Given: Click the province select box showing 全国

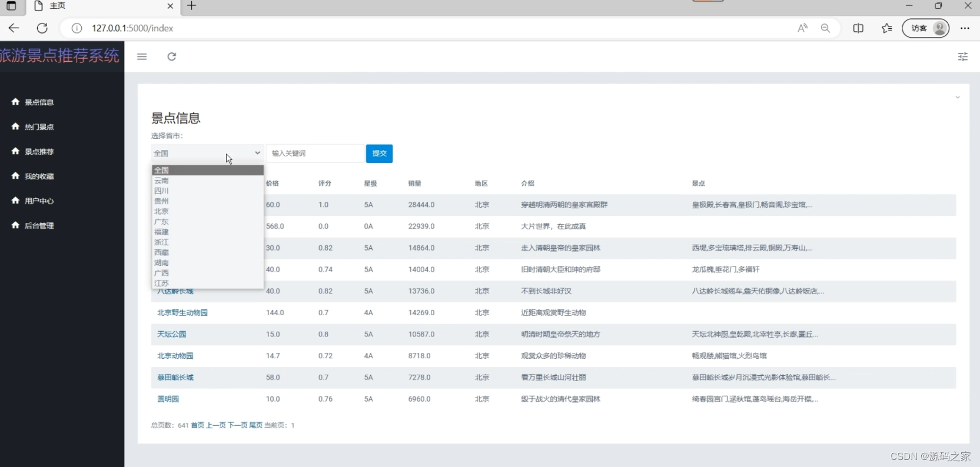Looking at the screenshot, I should [x=207, y=153].
